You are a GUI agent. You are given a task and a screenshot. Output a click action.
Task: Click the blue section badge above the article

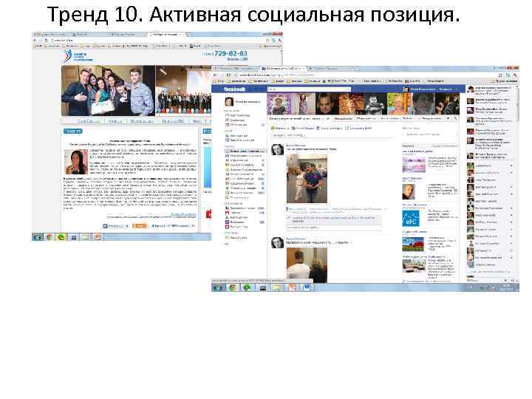tap(72, 132)
